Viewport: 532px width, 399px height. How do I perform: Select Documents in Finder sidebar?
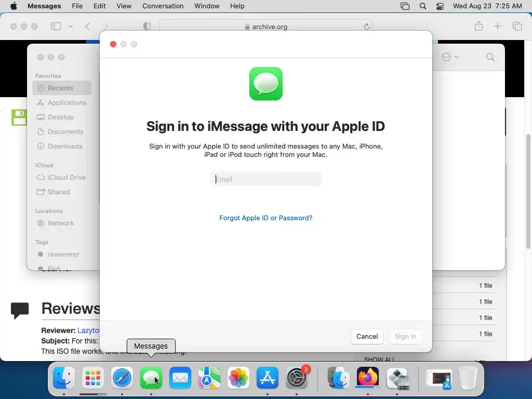point(62,131)
